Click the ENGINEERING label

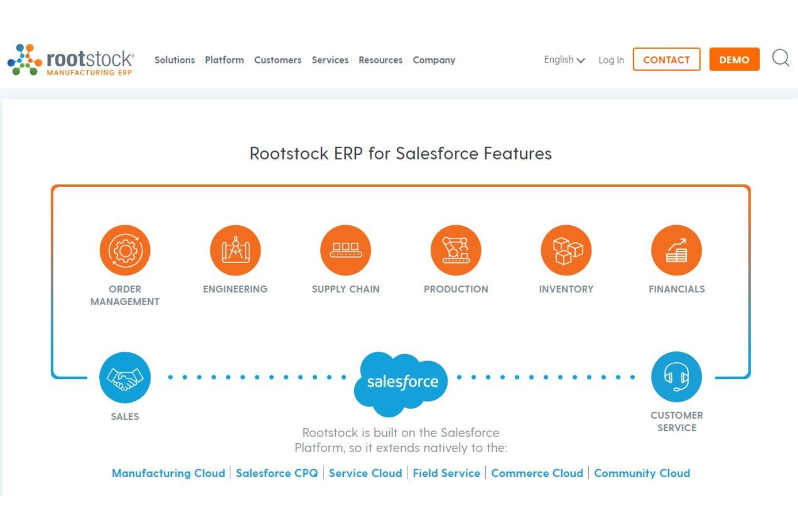[x=235, y=289]
